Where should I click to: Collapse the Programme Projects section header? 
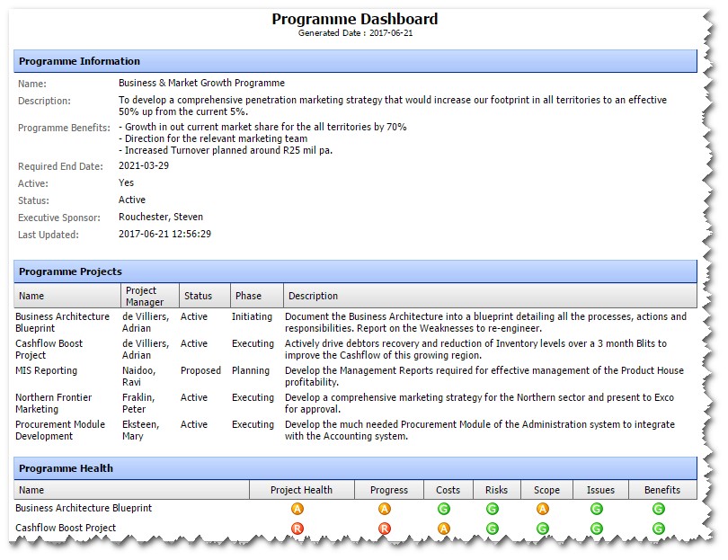click(354, 272)
